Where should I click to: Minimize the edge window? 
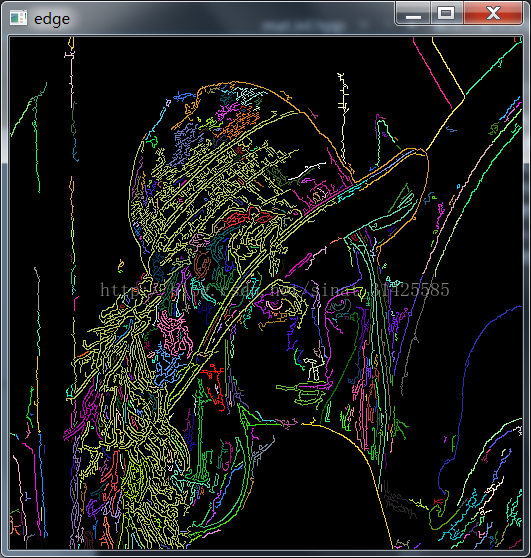(x=413, y=13)
